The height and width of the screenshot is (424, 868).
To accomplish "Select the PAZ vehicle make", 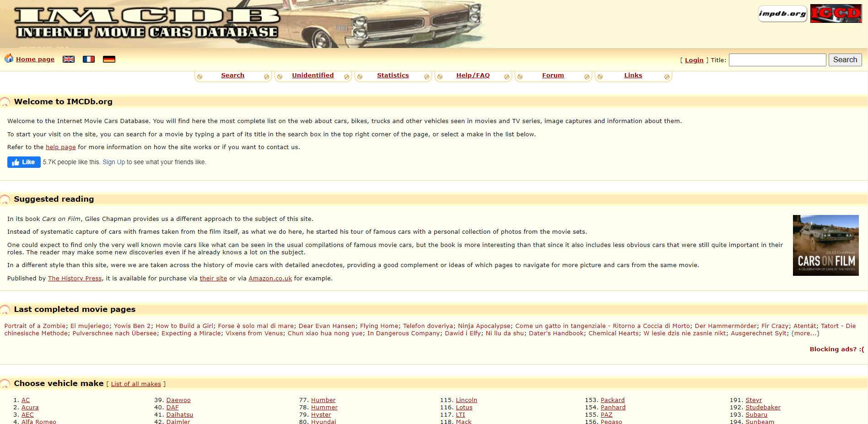I will coord(607,415).
